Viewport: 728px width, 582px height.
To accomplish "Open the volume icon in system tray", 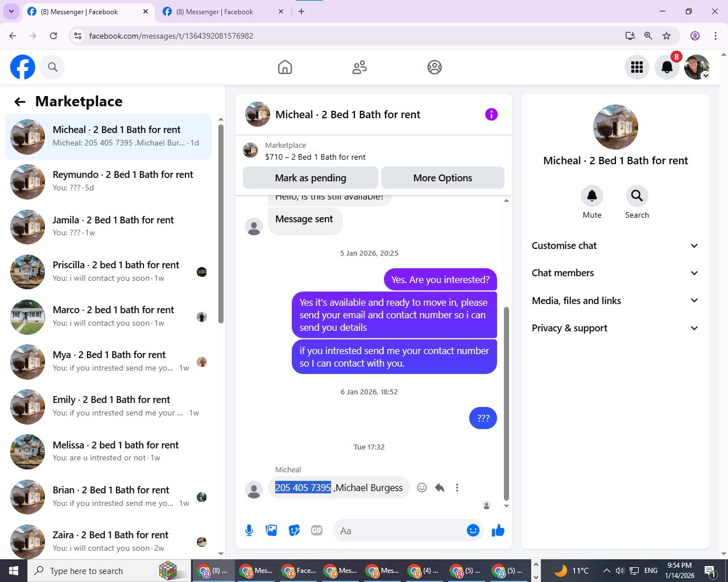I will click(620, 571).
